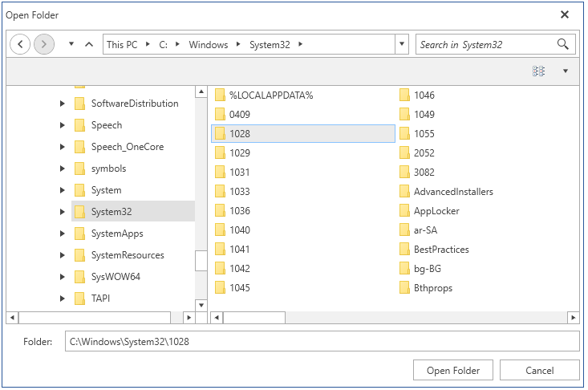Click the 1036 folder icon
Image resolution: width=588 pixels, height=390 pixels.
220,211
